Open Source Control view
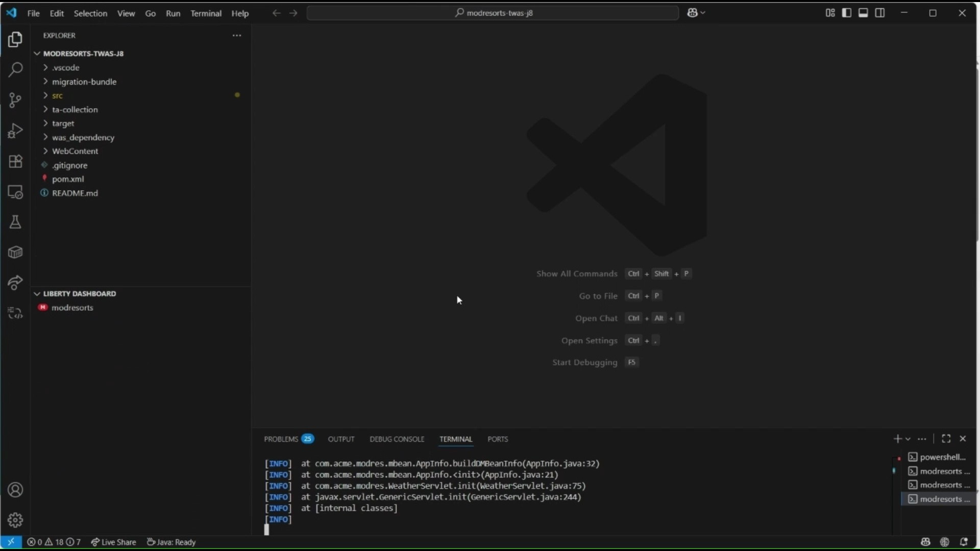Screen dimensions: 980x551 (x=15, y=100)
